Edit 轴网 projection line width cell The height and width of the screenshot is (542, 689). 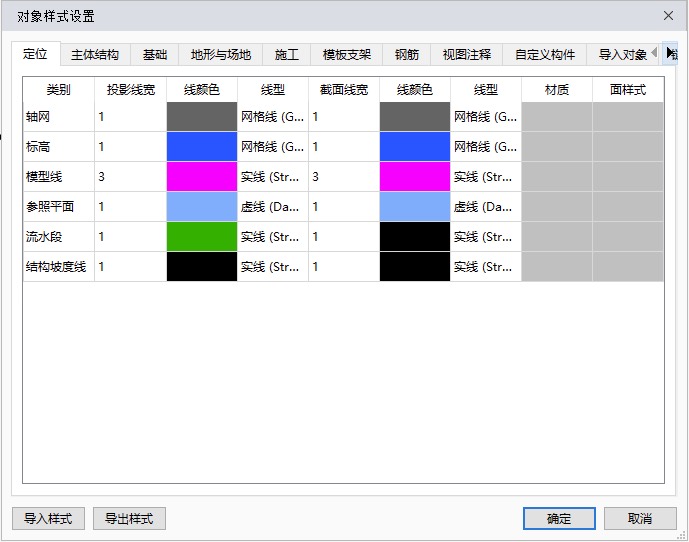pos(131,116)
